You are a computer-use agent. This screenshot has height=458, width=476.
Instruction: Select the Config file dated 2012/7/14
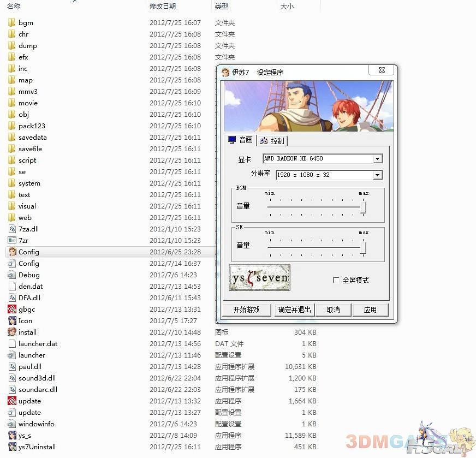click(x=29, y=264)
